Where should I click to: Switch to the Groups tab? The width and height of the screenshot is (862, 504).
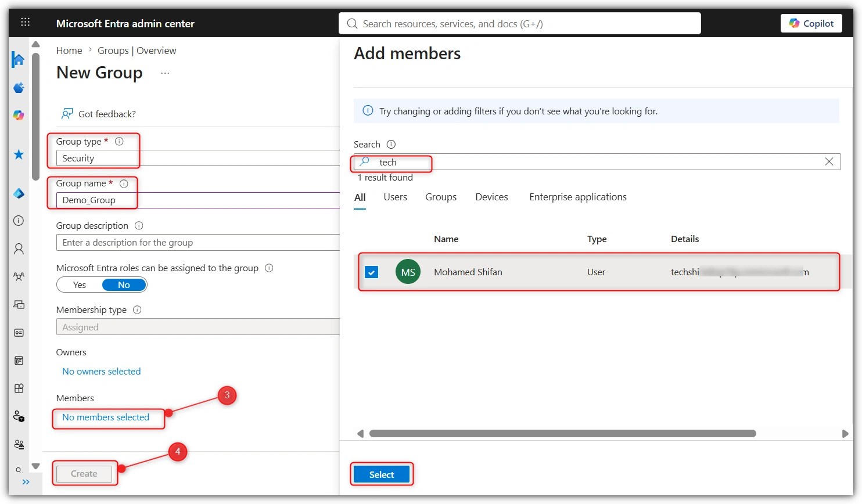click(441, 197)
